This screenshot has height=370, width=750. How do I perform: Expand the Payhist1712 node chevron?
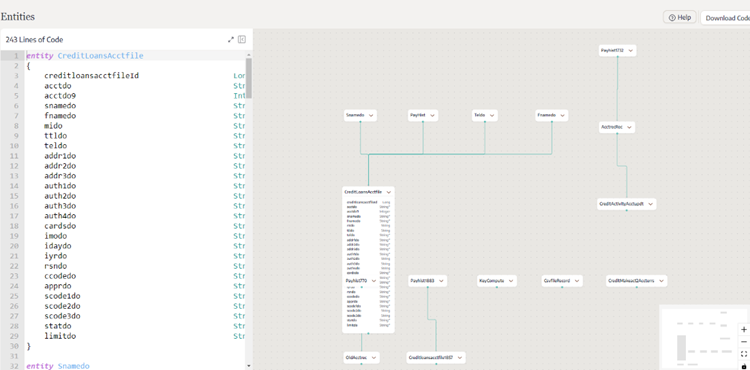[x=630, y=50]
